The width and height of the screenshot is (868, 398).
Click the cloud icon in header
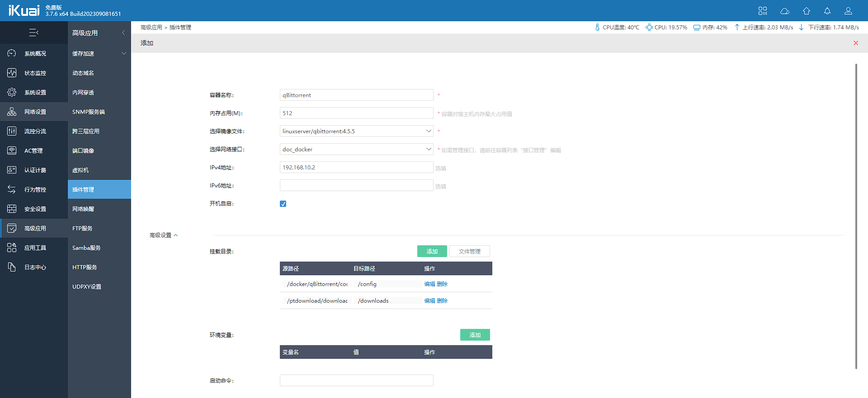point(785,11)
